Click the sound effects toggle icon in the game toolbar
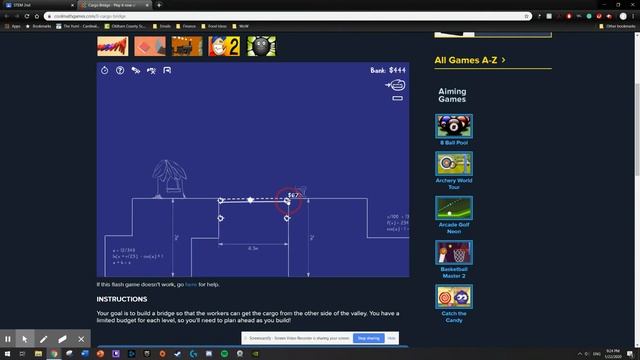 coord(151,71)
